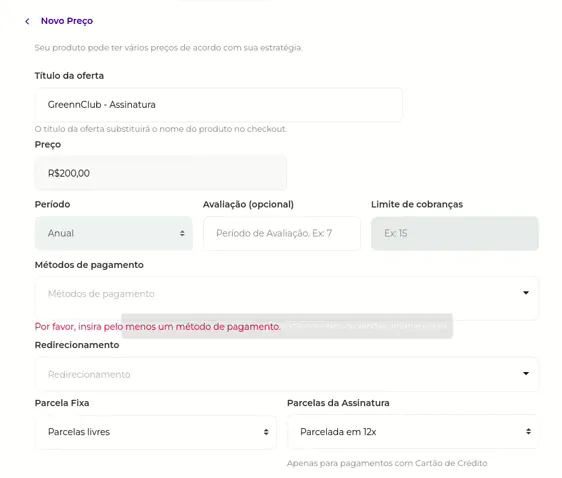Open the Métodos de pagamento dropdown
Screen dimensions: 562x478
pos(287,297)
